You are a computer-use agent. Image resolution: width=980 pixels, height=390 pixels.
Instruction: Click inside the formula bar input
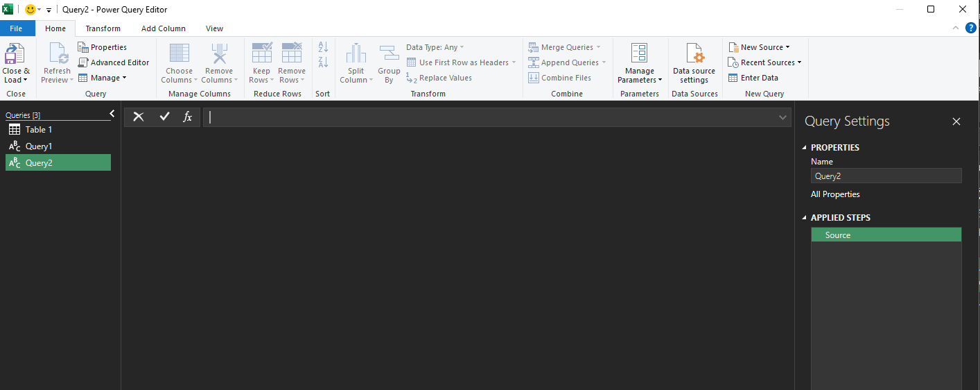coord(490,117)
